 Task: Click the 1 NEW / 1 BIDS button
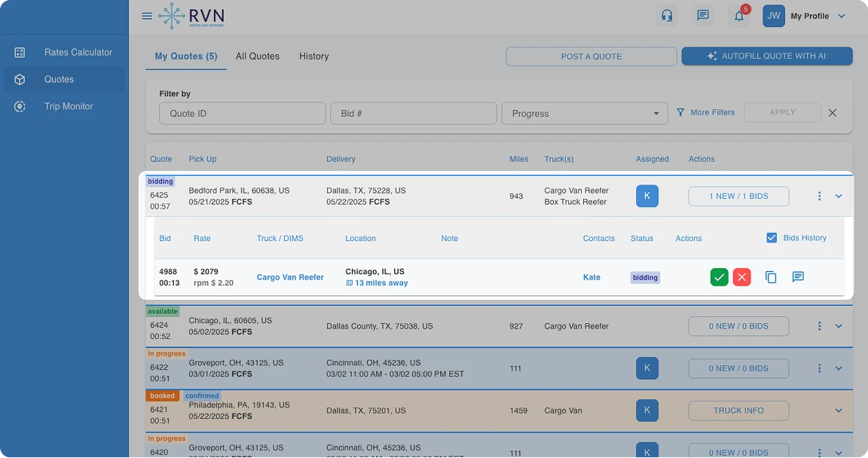click(x=738, y=197)
